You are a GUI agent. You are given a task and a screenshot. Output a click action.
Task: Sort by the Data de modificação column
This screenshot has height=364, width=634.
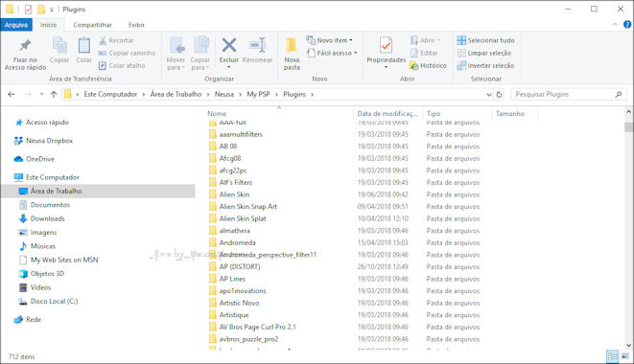tap(387, 114)
